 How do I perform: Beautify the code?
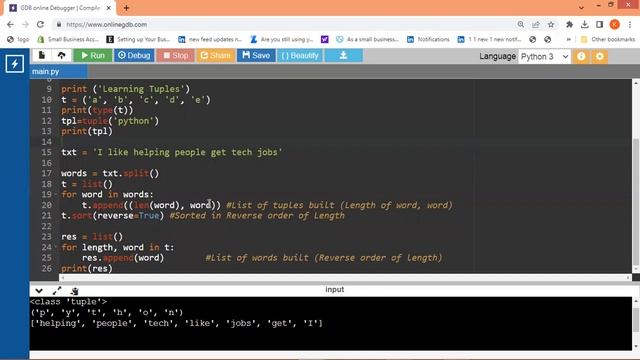click(x=300, y=55)
